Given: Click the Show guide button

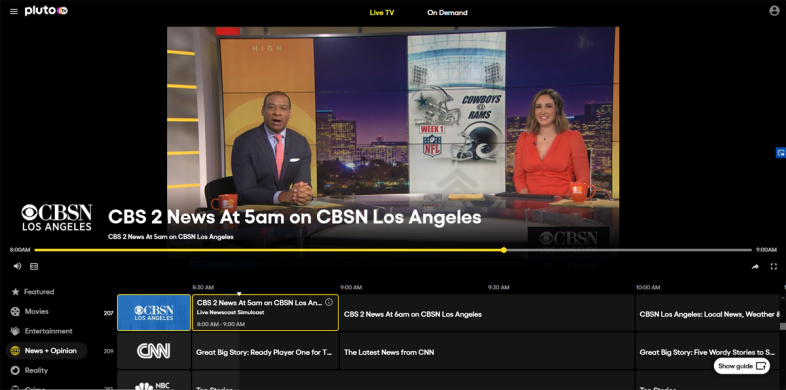Looking at the screenshot, I should [x=741, y=366].
